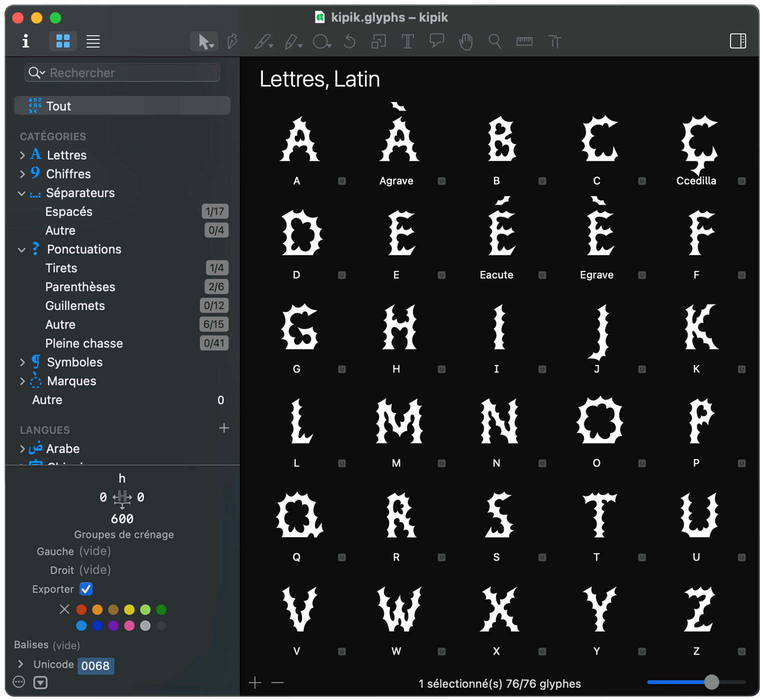
Task: Select the primitives circle tool
Action: (322, 41)
